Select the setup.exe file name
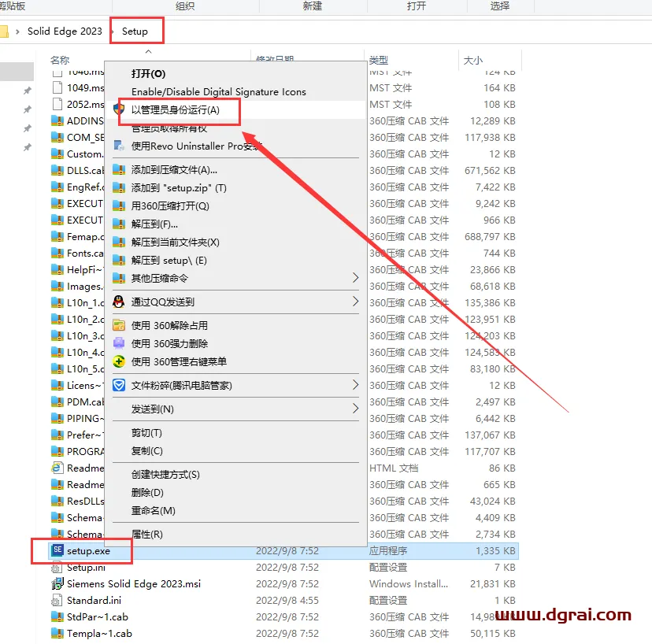Screen dimensions: 652x644 [88, 551]
